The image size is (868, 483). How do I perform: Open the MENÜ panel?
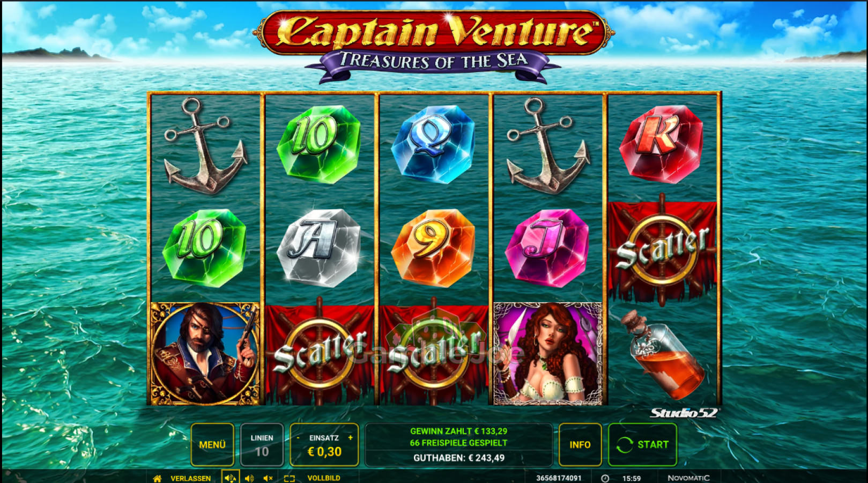(212, 444)
